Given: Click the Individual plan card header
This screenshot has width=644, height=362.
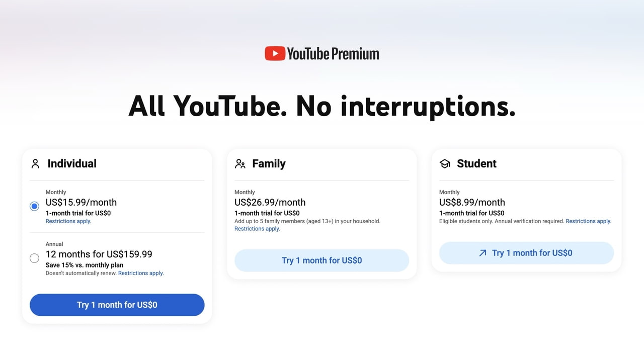Looking at the screenshot, I should 72,163.
